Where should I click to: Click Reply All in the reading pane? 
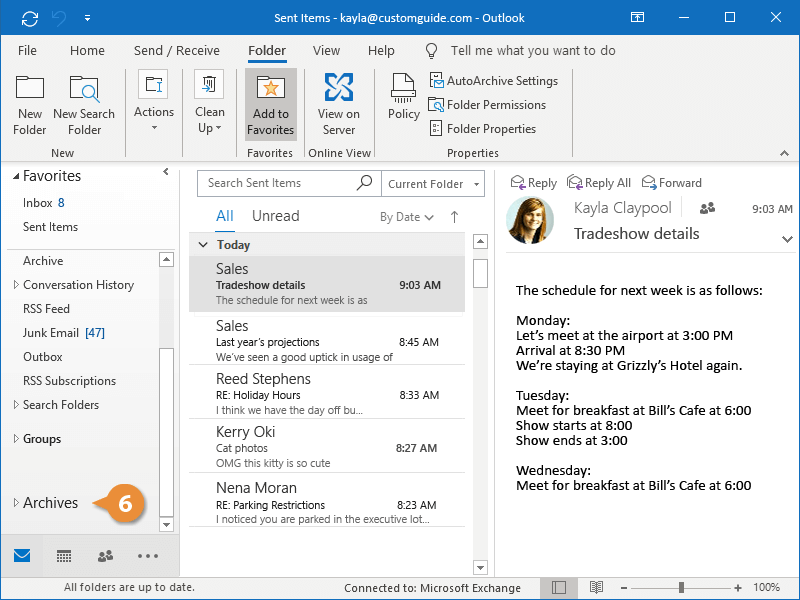point(599,183)
